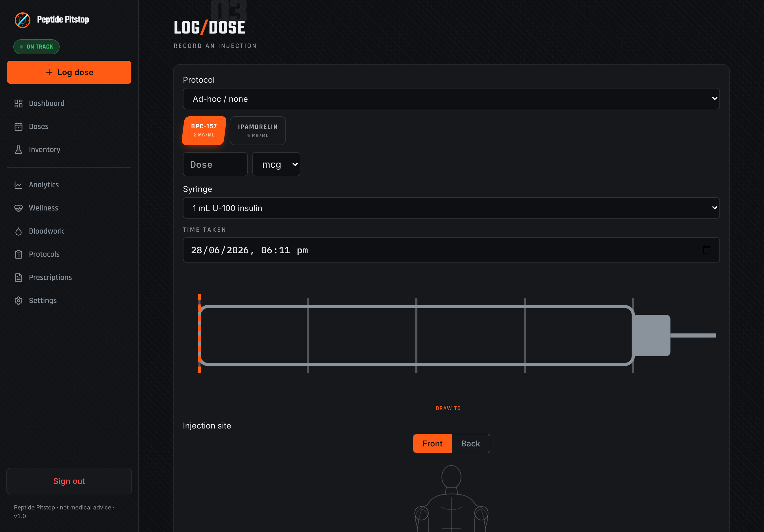Click the orange dashed draw-to marker

[199, 333]
